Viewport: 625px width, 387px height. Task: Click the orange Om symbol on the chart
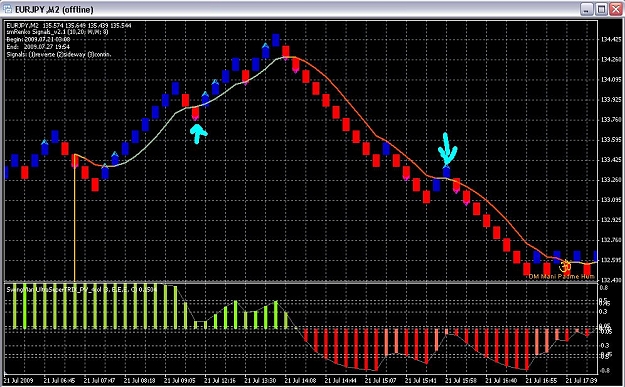[565, 265]
